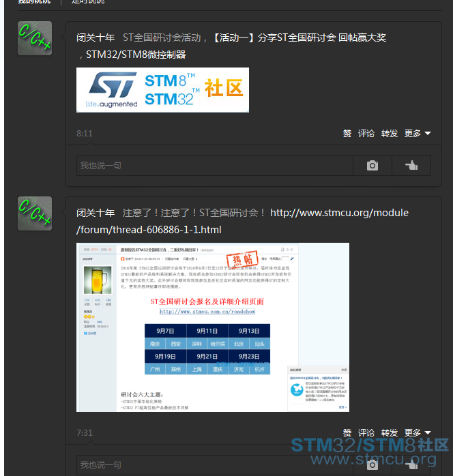This screenshot has height=476, width=453.
Task: Open the 【活动一】分享ST全国研讨会 link
Action: pyautogui.click(x=299, y=38)
